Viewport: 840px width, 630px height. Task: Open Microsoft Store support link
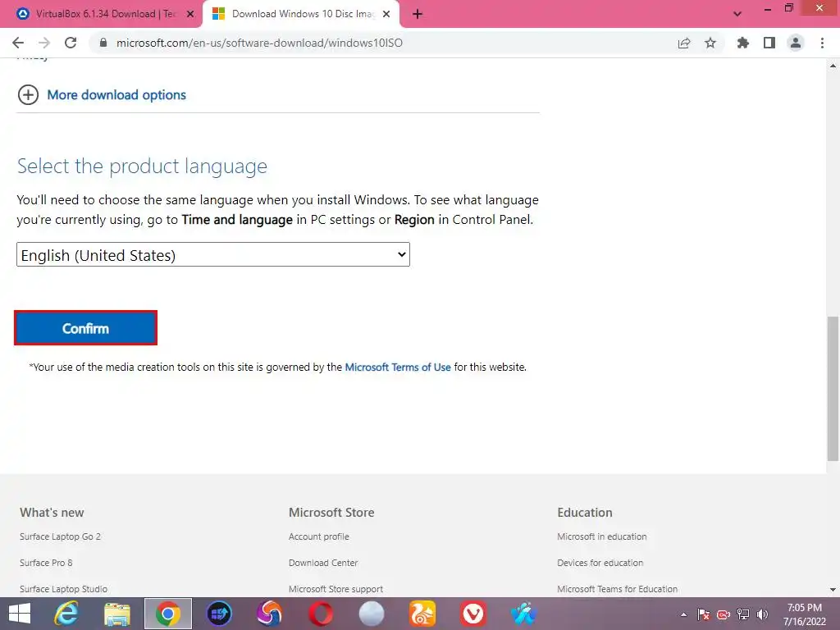pos(336,589)
